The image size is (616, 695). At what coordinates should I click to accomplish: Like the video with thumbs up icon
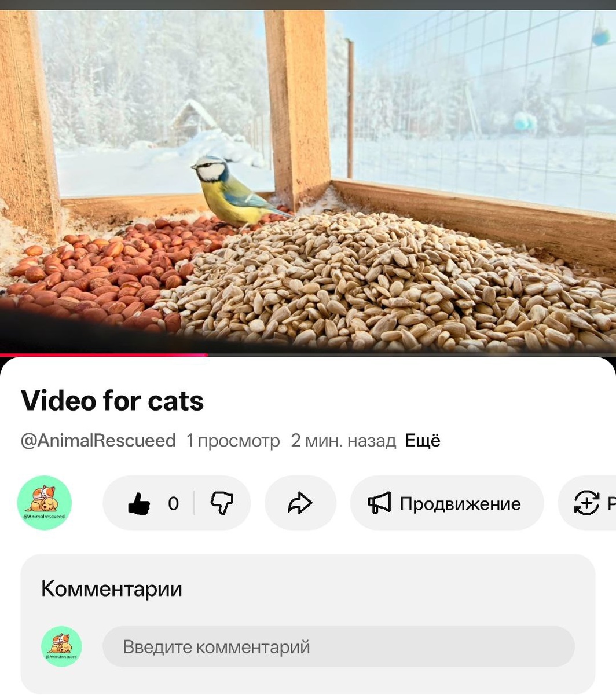coord(139,503)
